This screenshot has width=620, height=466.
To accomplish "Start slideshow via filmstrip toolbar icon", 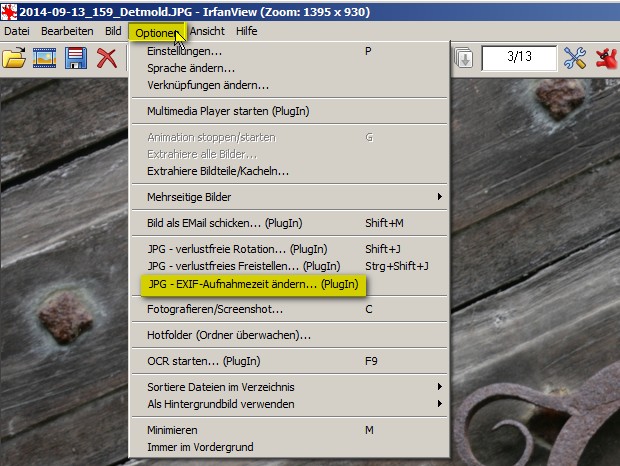I will pos(44,58).
